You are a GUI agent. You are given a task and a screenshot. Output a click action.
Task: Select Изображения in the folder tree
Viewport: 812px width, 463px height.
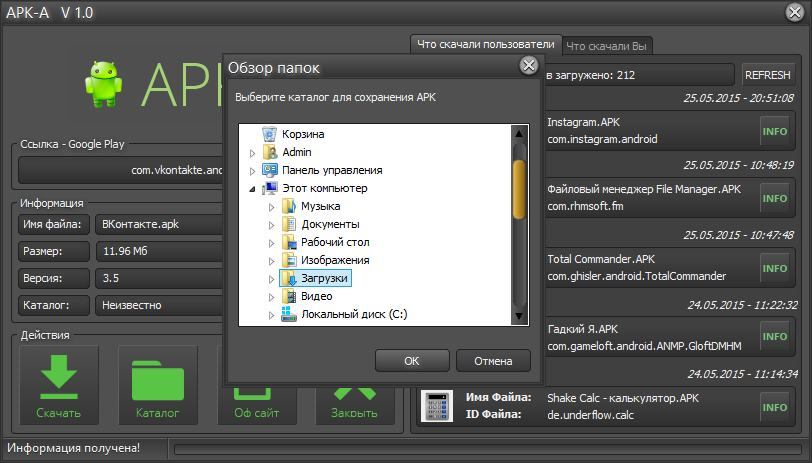335,260
